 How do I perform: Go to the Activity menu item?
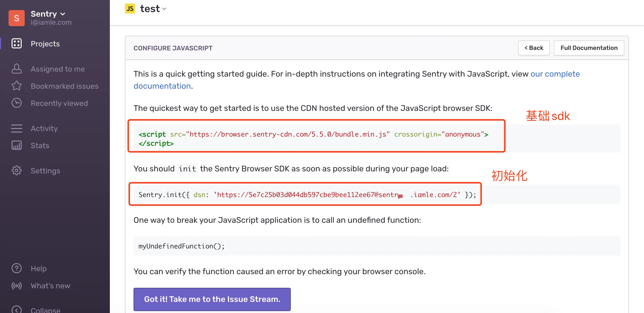coord(44,128)
